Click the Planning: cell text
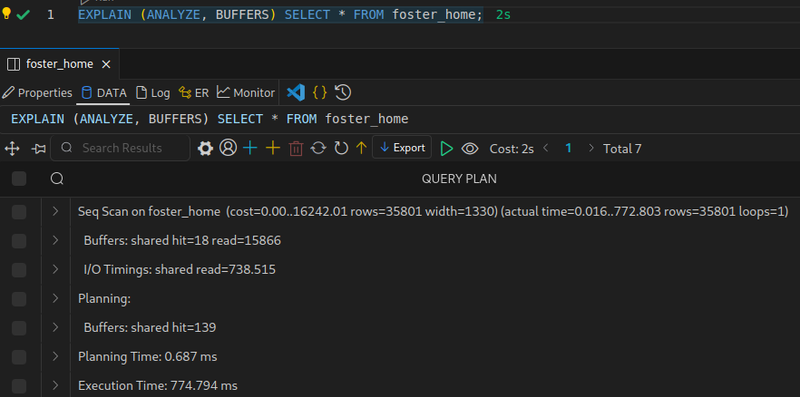Viewport: 800px width, 397px height. point(104,299)
